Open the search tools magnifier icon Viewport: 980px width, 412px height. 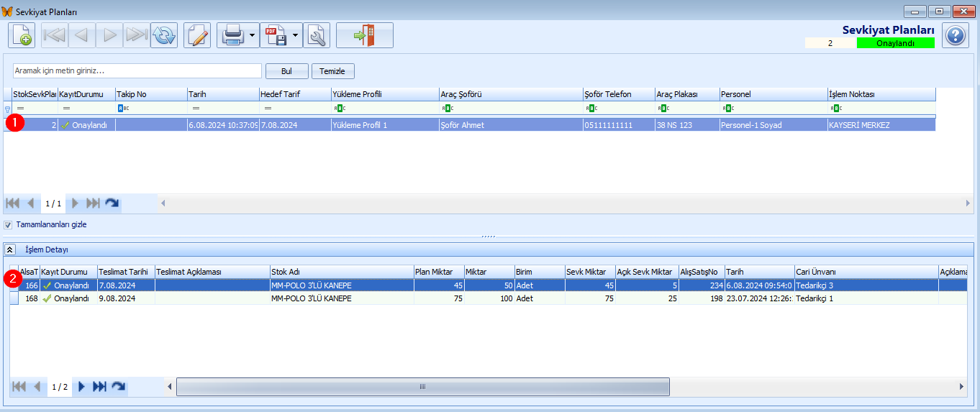click(x=317, y=35)
